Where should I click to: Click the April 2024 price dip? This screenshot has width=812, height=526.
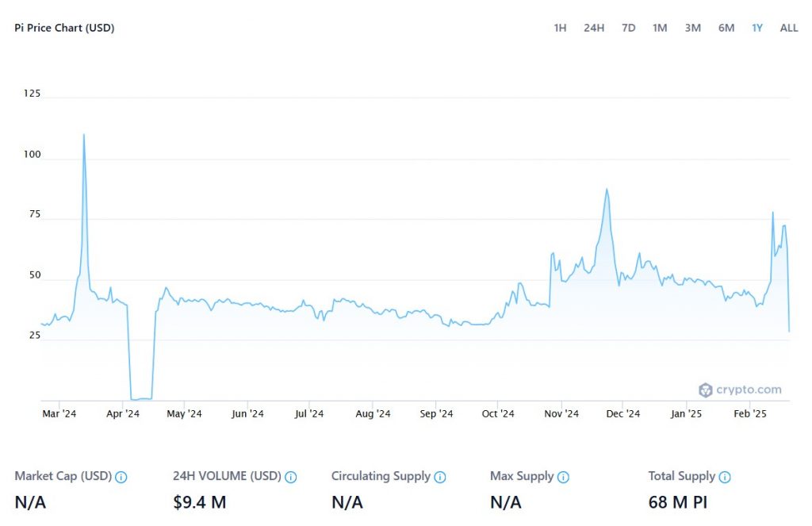tap(140, 397)
